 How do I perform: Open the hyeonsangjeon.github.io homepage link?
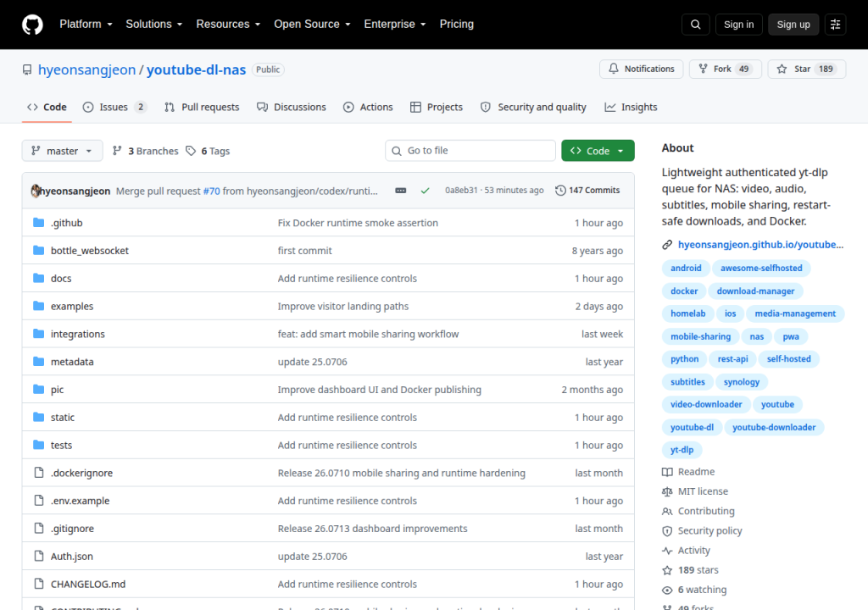pyautogui.click(x=760, y=245)
